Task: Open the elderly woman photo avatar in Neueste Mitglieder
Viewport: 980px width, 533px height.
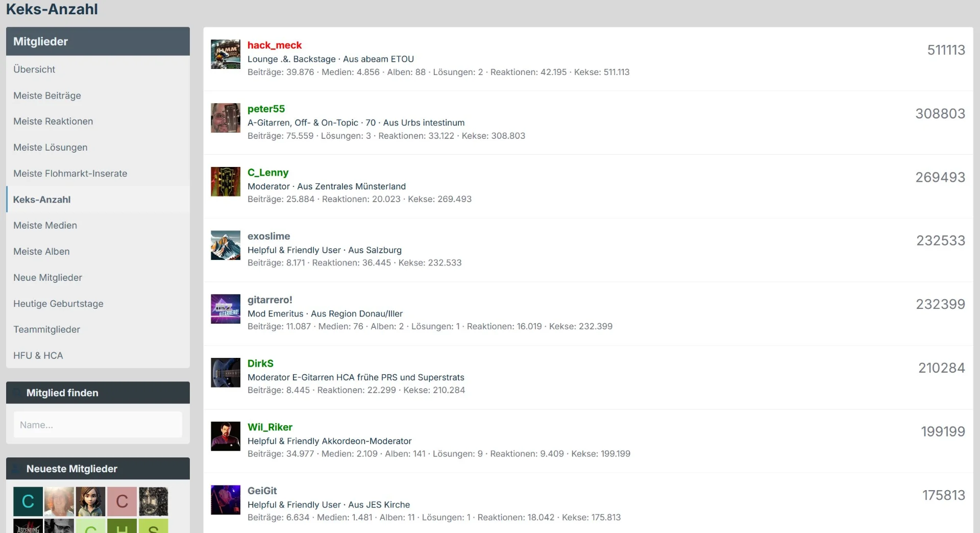Action: (x=59, y=501)
